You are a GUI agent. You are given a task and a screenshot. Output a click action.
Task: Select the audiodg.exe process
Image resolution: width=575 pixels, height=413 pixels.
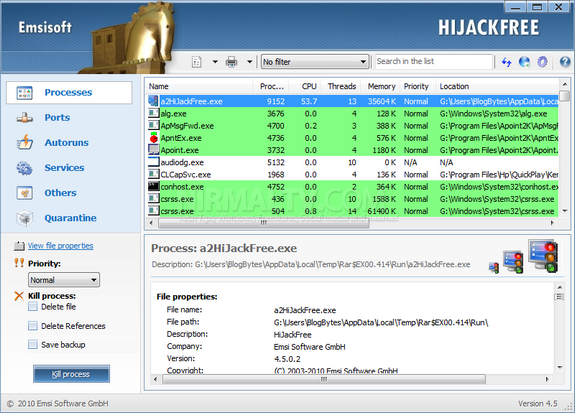click(353, 162)
